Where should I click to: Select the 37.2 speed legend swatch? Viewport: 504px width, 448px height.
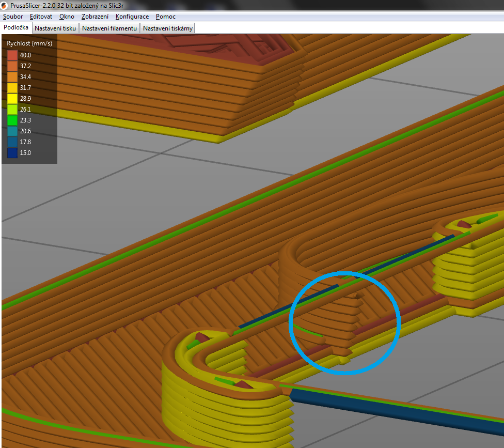[x=12, y=66]
